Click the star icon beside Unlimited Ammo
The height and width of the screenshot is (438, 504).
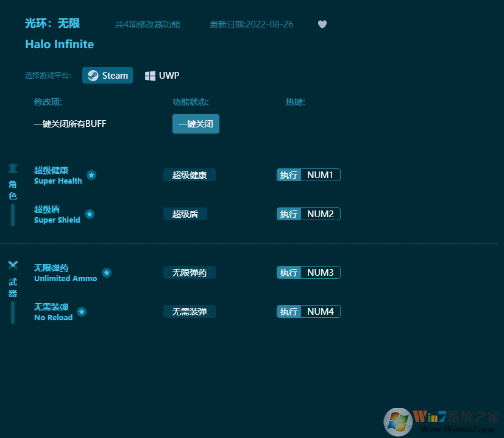point(107,273)
